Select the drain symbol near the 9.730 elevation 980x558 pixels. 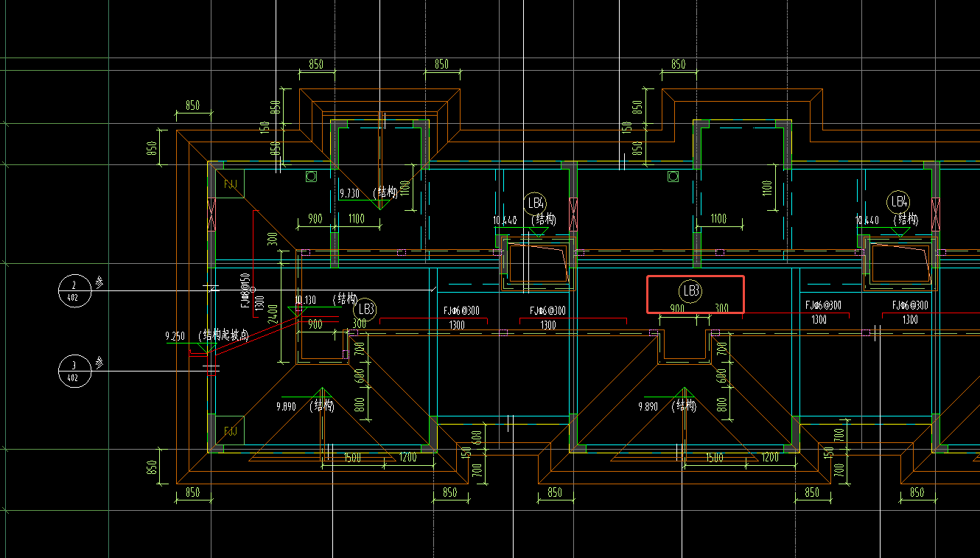(x=311, y=176)
